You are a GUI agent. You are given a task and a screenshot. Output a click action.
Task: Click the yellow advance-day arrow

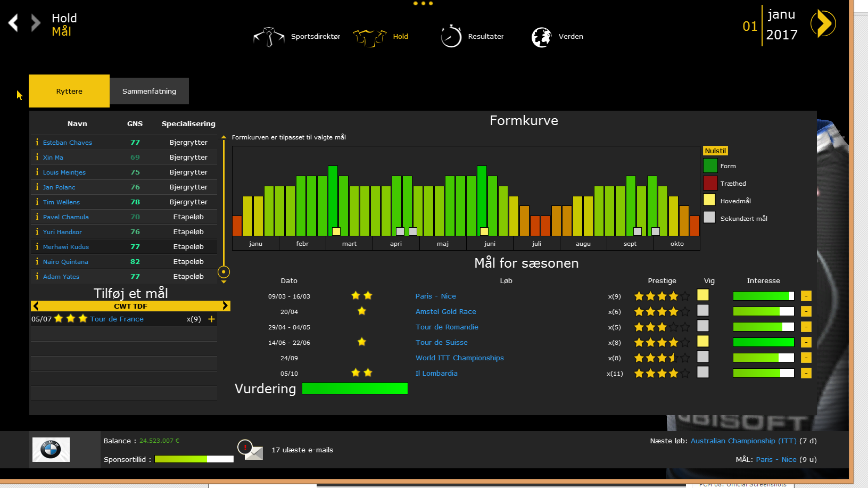[x=823, y=23]
